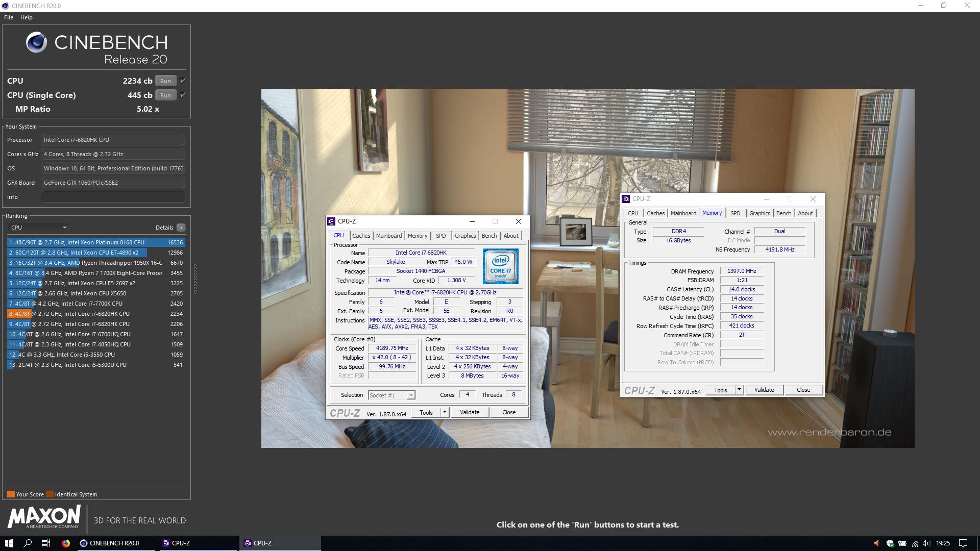The width and height of the screenshot is (980, 551).
Task: Open Task View on the taskbar
Action: point(46,543)
